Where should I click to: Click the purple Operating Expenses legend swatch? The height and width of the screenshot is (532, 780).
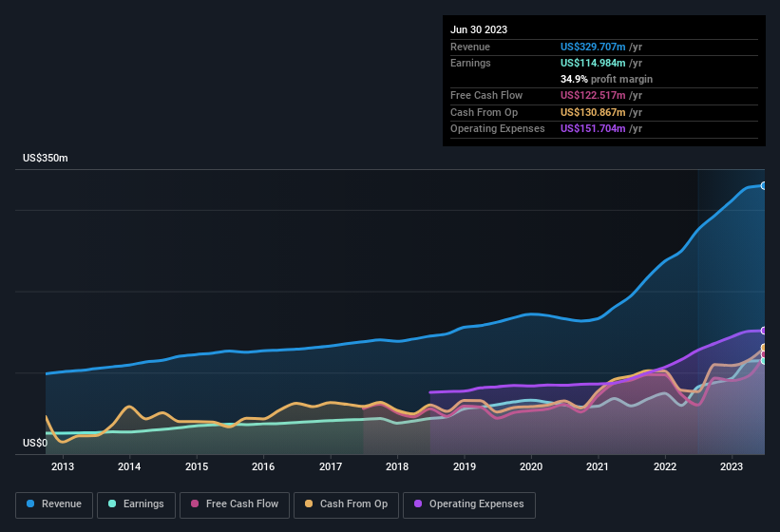(x=415, y=504)
